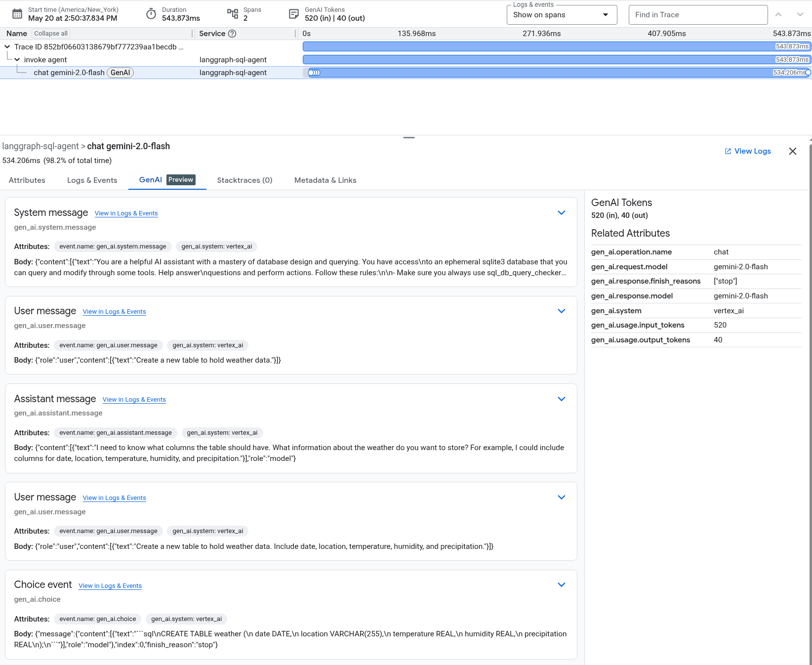Click the previous search result arrow
This screenshot has width=812, height=665.
[778, 15]
